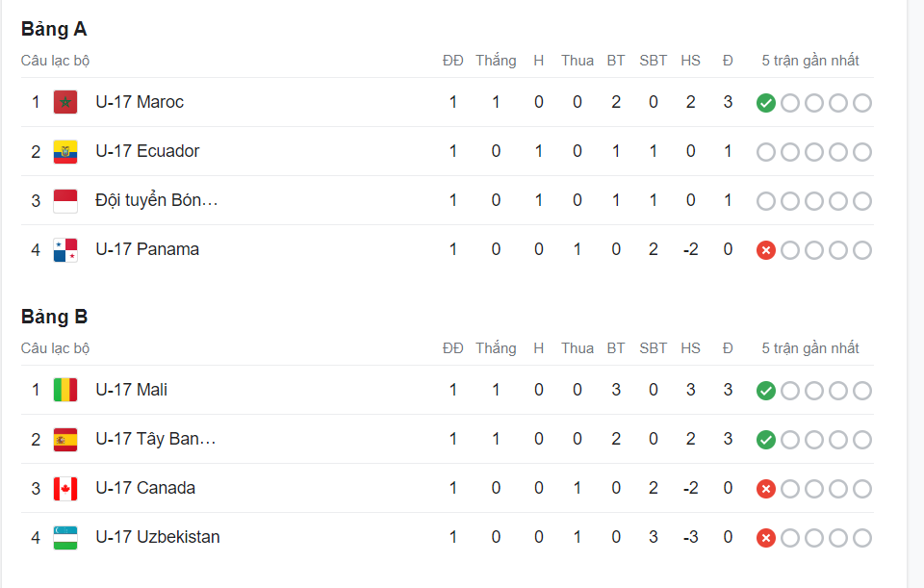
Task: Click Mali's green win result indicator
Action: 766,391
